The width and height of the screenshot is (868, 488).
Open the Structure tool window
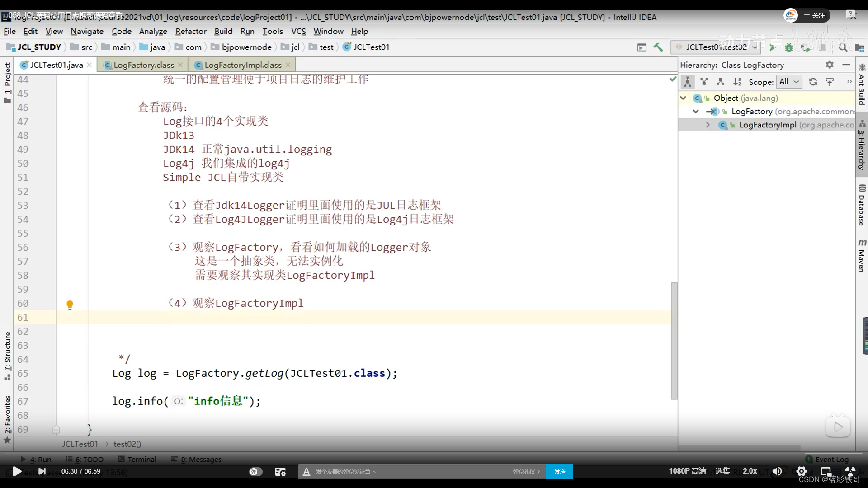pos(7,356)
